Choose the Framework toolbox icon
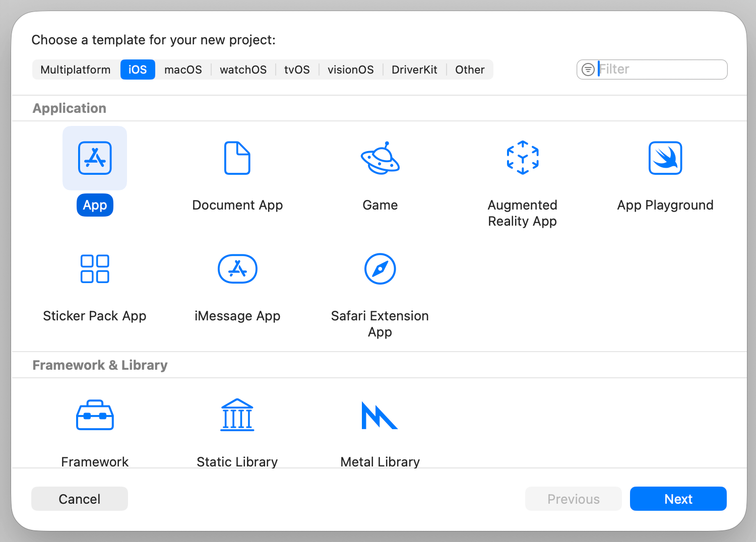 pos(95,416)
